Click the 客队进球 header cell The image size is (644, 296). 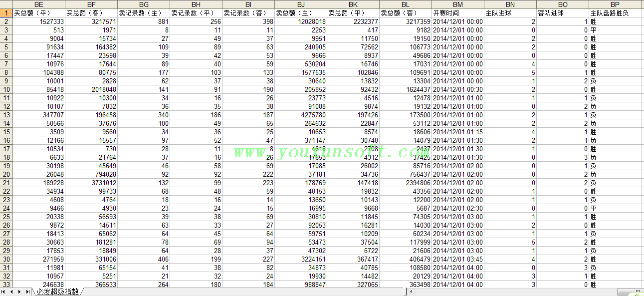[x=563, y=13]
